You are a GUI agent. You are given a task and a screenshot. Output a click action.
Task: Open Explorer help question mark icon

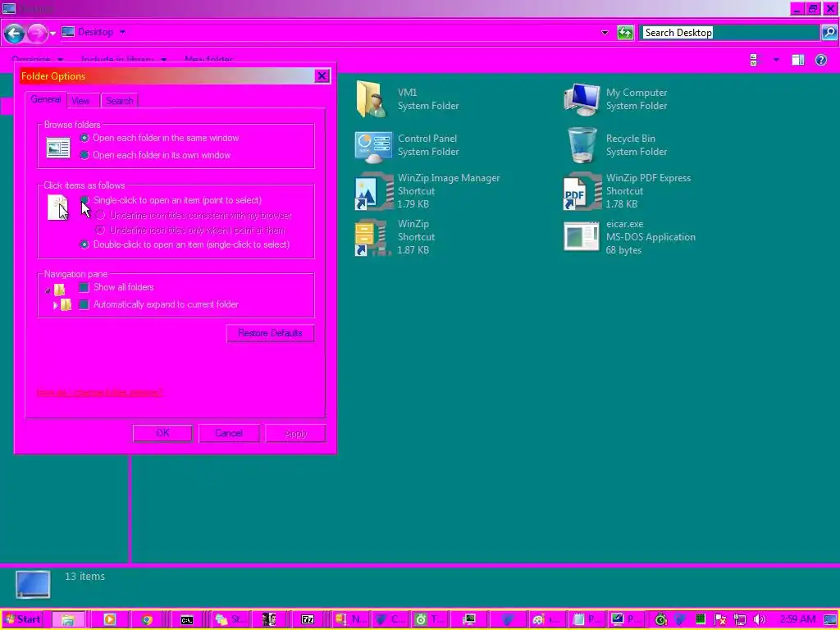(x=820, y=60)
